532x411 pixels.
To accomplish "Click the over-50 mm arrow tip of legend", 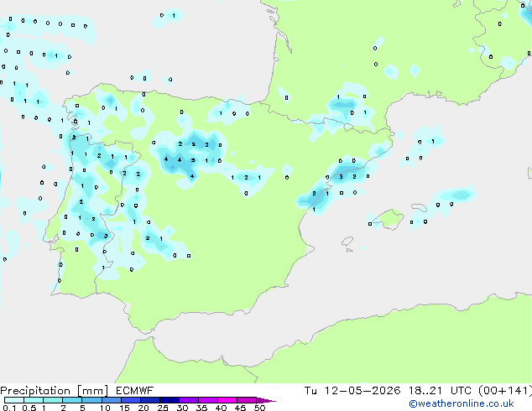I will pos(266,400).
